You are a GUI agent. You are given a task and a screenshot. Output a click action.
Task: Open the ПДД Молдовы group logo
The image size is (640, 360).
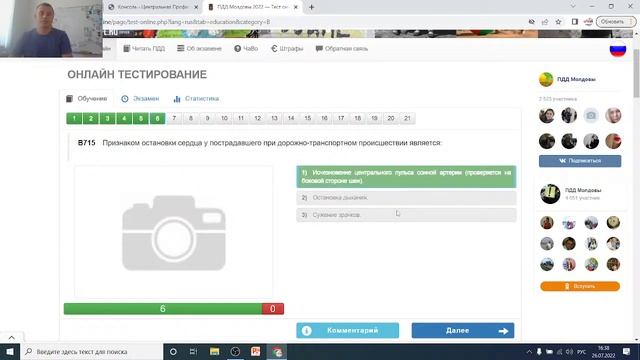tap(546, 79)
